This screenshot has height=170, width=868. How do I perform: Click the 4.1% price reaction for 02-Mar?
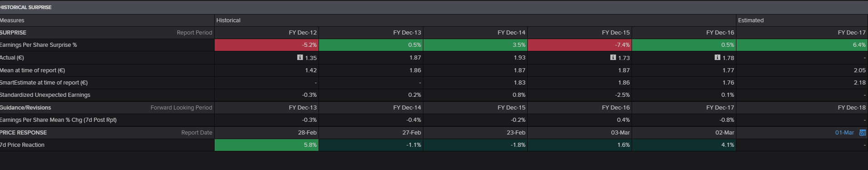(684, 145)
